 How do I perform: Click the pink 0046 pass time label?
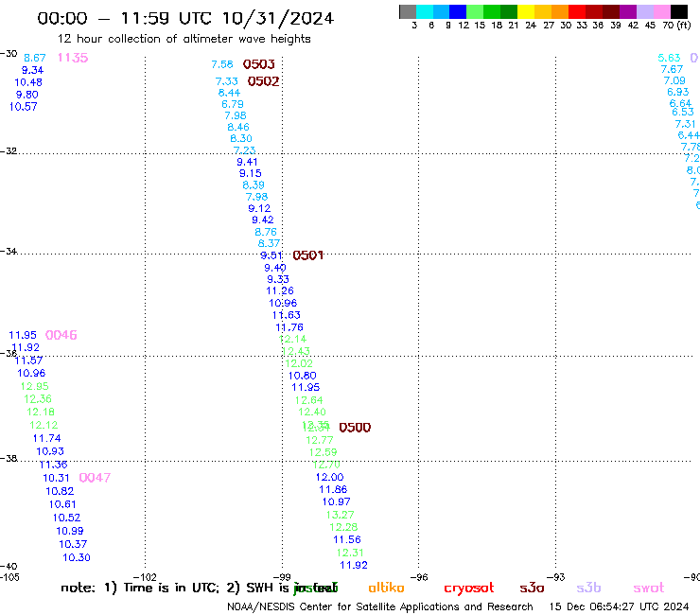click(x=61, y=335)
